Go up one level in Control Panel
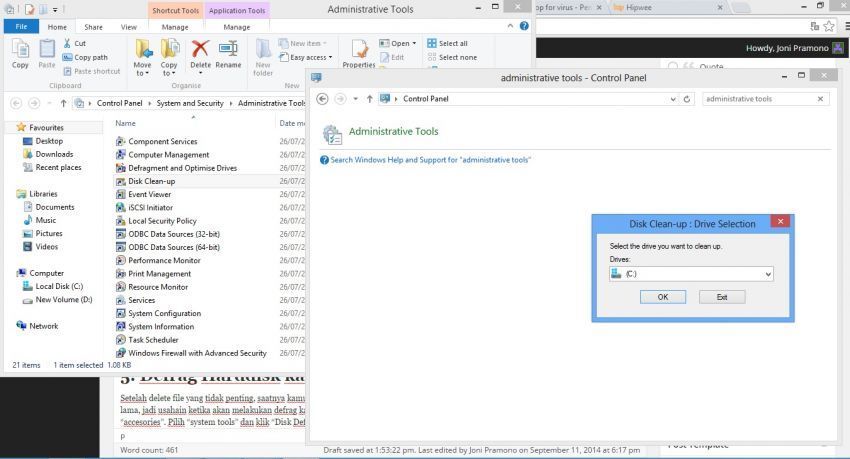Viewport: 850px width, 459px height. (369, 99)
